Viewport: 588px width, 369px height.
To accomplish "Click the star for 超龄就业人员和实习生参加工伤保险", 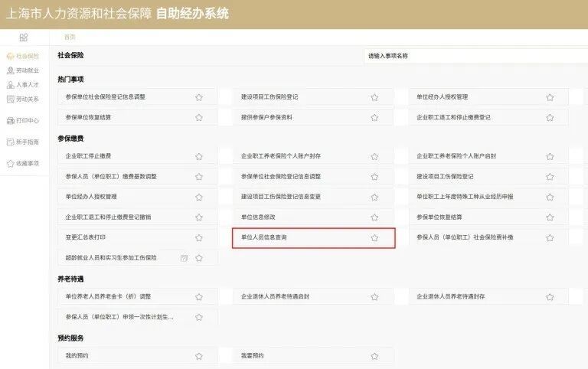I will pos(199,258).
